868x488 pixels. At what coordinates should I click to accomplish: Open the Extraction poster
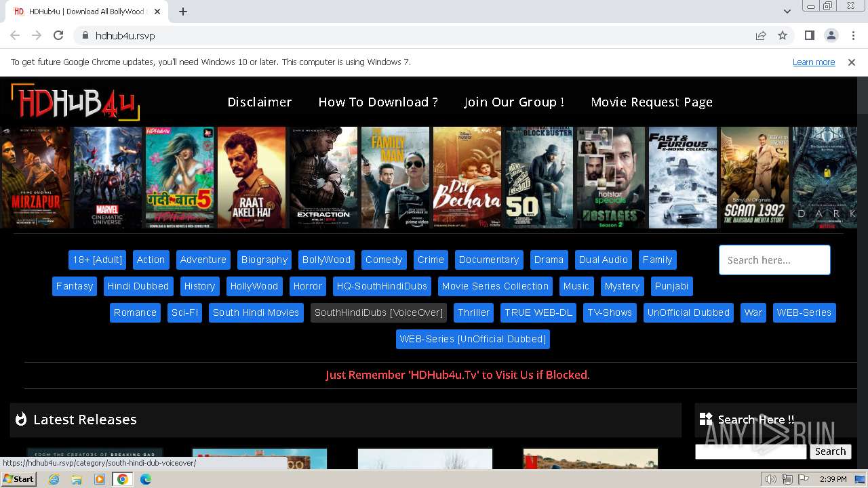coord(323,178)
